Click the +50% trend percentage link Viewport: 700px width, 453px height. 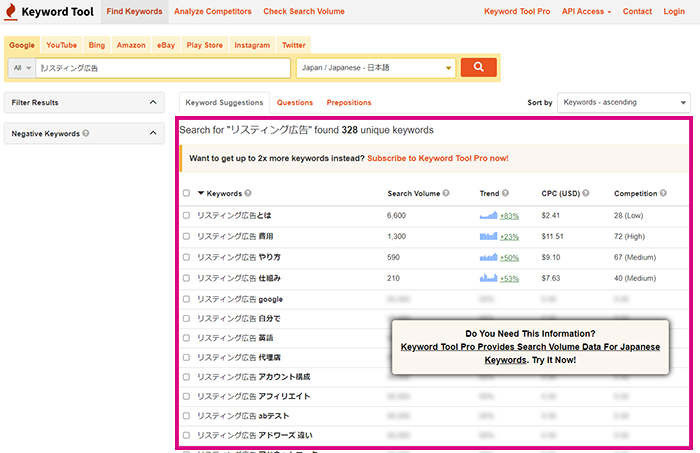(509, 258)
